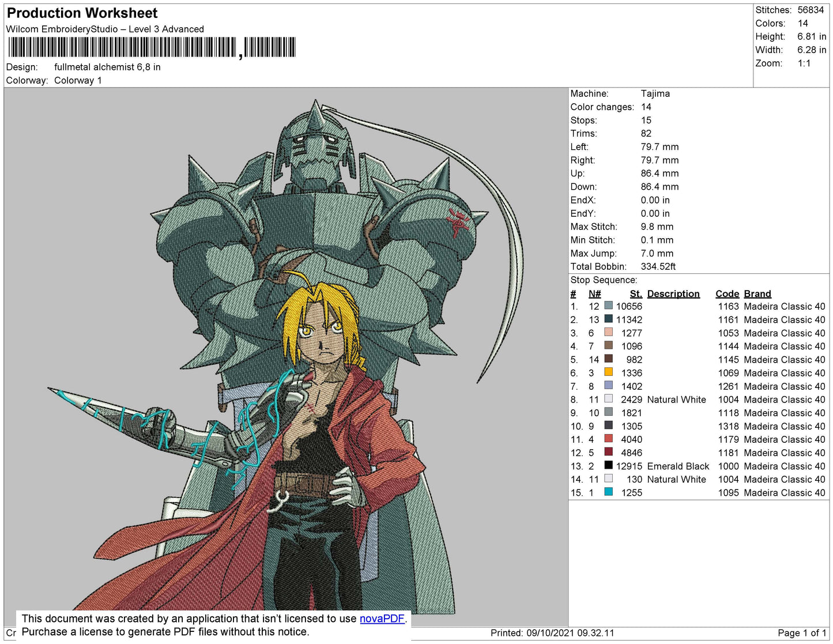
Task: Click the Natural White swatch in stop 8
Action: tap(608, 398)
